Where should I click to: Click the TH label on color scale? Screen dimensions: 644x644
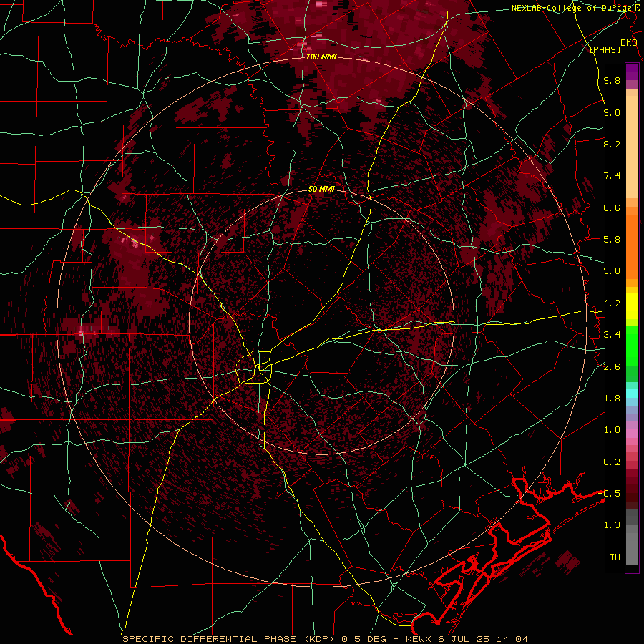click(615, 557)
